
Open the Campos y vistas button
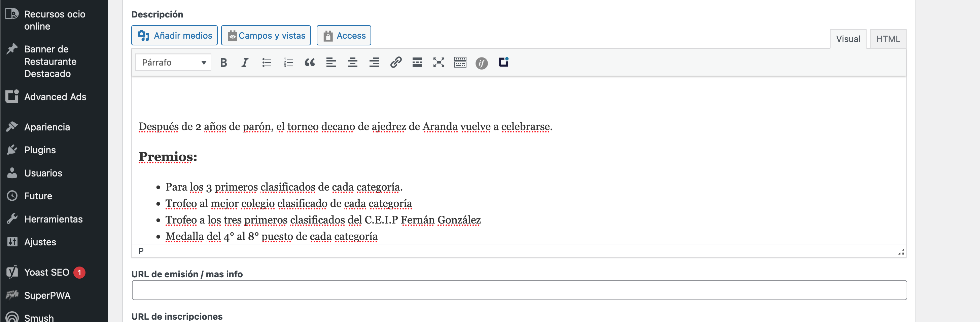(x=266, y=35)
